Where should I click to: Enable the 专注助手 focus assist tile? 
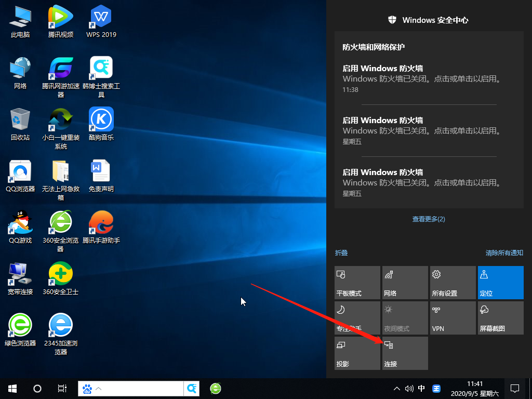pyautogui.click(x=357, y=318)
